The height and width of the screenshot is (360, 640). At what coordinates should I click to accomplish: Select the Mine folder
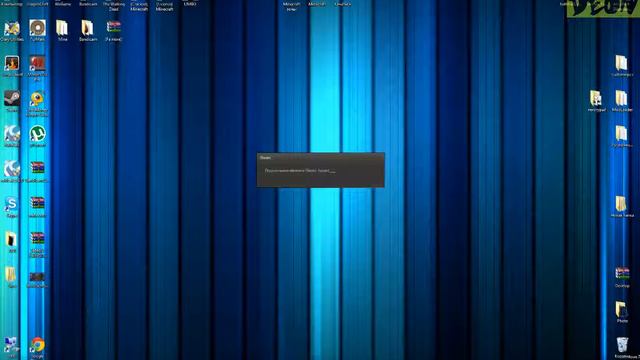62,30
